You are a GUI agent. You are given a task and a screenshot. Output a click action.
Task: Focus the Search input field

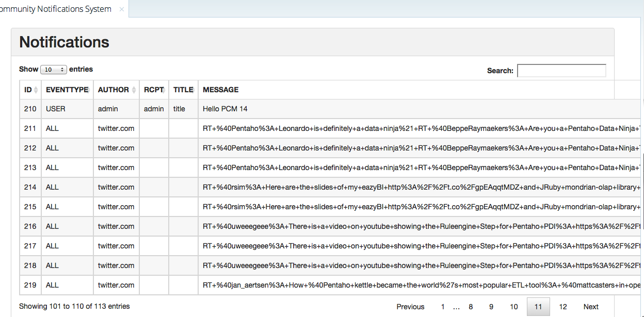561,71
